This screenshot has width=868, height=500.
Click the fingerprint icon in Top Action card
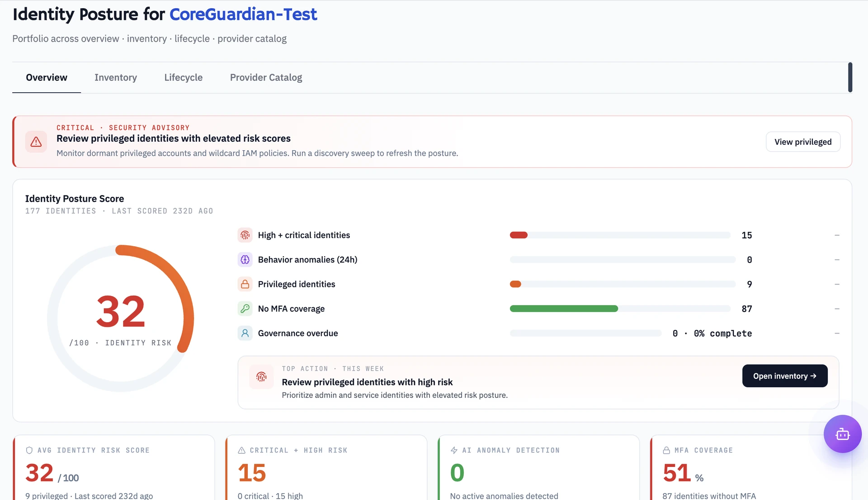[261, 376]
